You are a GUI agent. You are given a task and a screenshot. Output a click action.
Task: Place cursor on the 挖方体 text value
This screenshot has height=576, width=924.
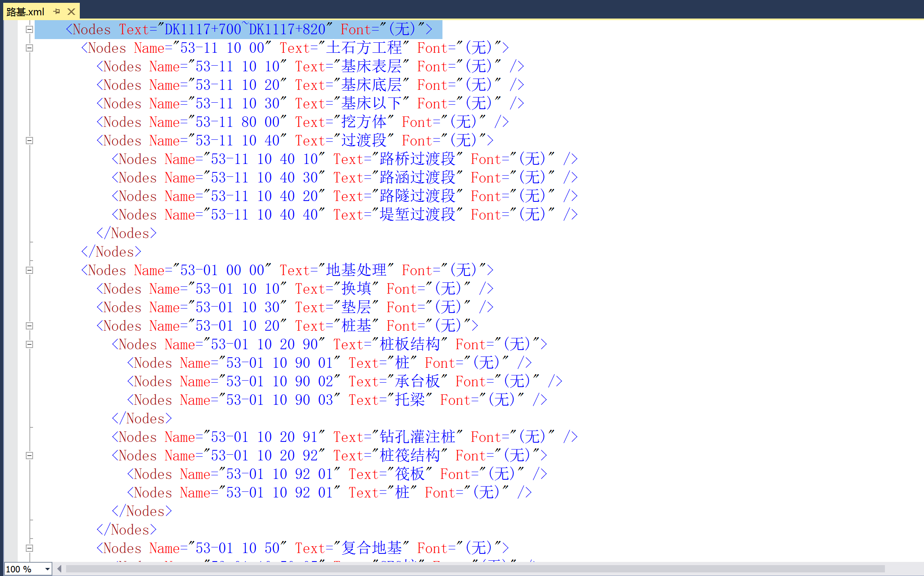click(363, 122)
